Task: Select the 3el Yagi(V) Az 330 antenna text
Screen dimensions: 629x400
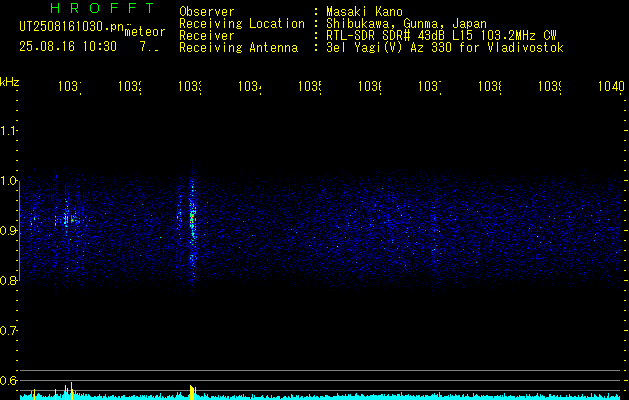Action: click(445, 48)
